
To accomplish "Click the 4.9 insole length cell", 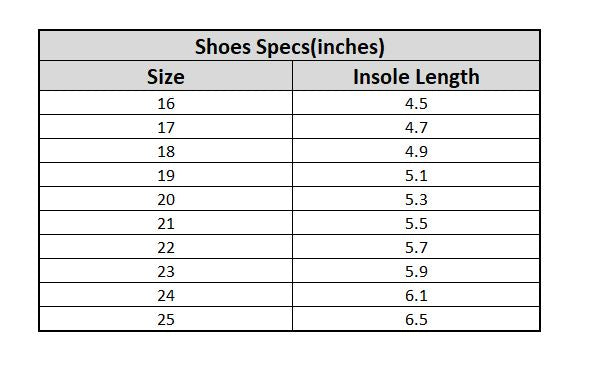I will [x=416, y=151].
